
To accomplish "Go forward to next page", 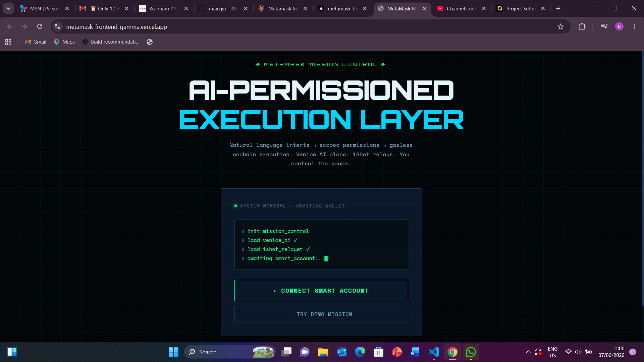I will (24, 26).
